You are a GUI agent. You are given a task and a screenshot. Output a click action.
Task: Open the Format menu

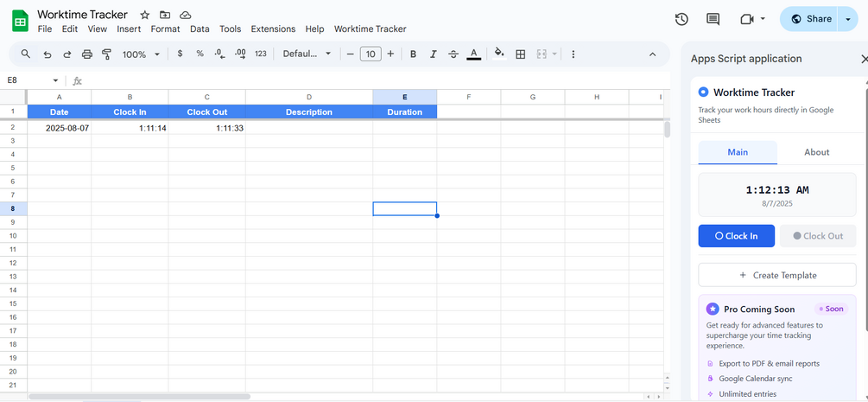pos(166,29)
